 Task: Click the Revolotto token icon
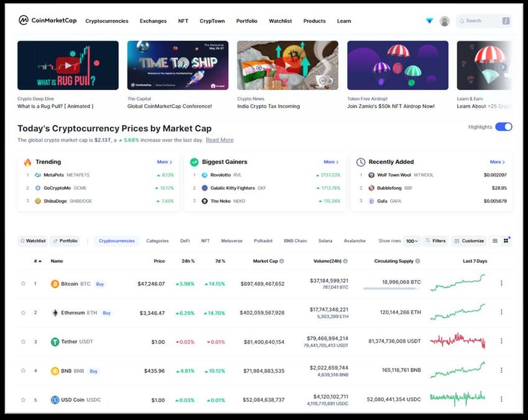point(204,175)
